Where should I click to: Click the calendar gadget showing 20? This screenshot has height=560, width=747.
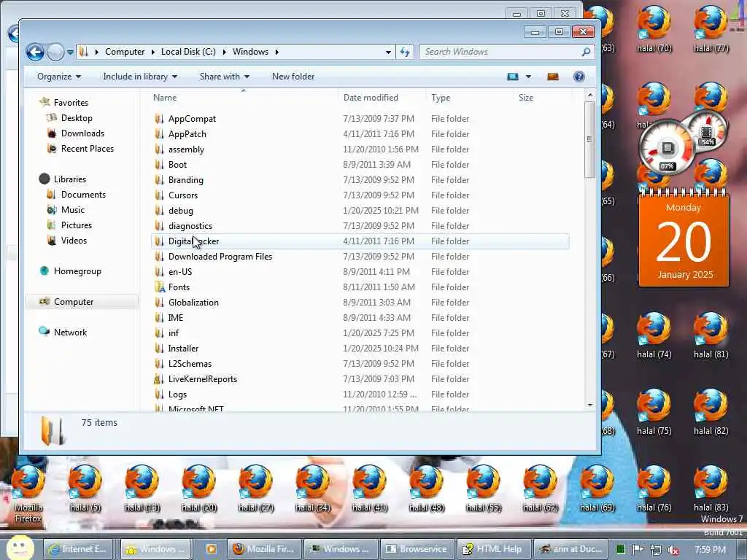tap(684, 238)
